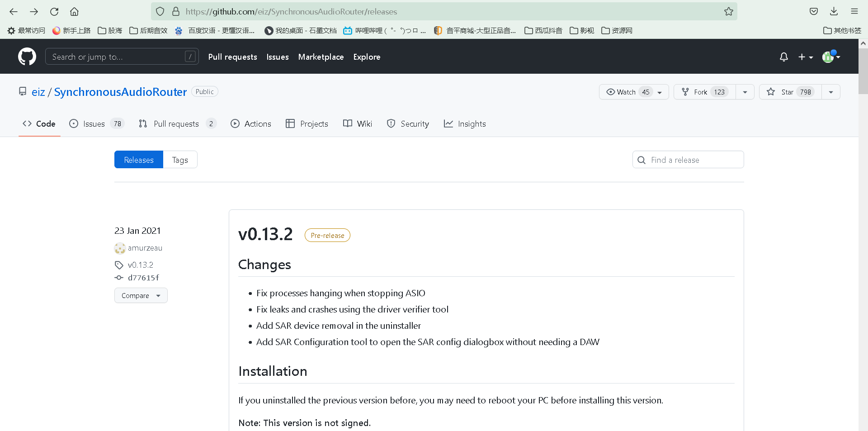Go back using the browser back arrow
868x431 pixels.
pyautogui.click(x=14, y=11)
